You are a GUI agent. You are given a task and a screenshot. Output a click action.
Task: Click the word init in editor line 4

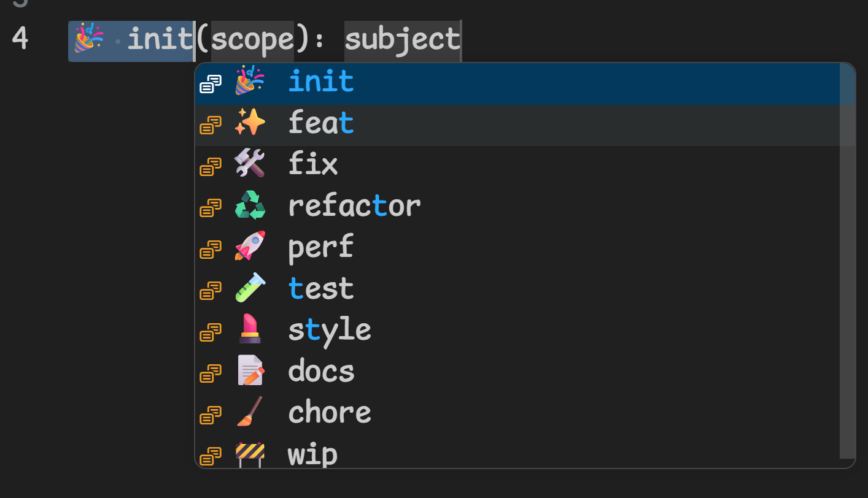pos(160,40)
